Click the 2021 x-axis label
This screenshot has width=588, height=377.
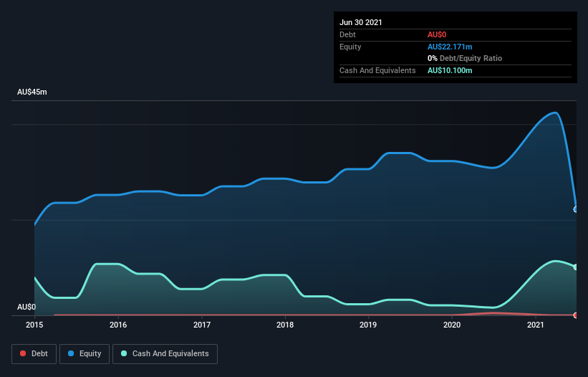point(536,325)
